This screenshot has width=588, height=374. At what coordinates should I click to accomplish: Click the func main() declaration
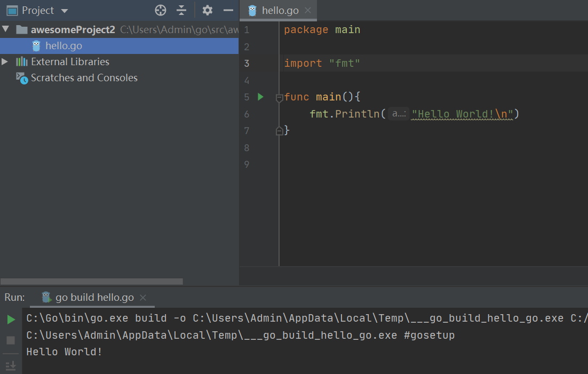322,97
